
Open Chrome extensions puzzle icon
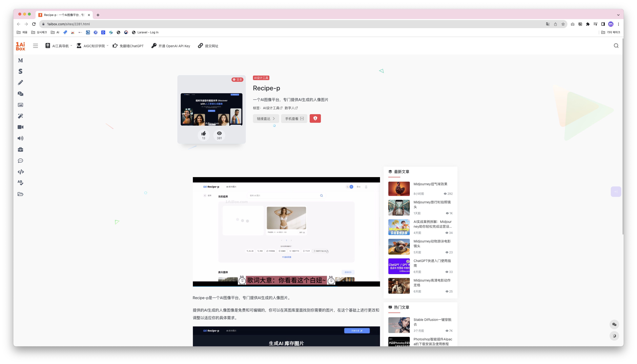(x=588, y=24)
